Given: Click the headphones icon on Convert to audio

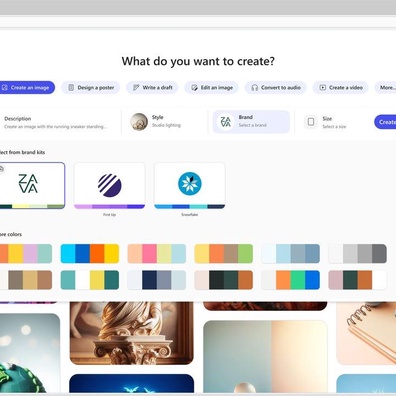Looking at the screenshot, I should 255,88.
